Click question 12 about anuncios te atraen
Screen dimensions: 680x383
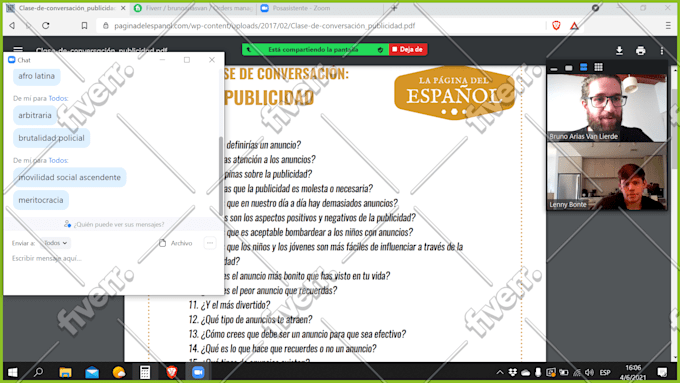tap(251, 319)
